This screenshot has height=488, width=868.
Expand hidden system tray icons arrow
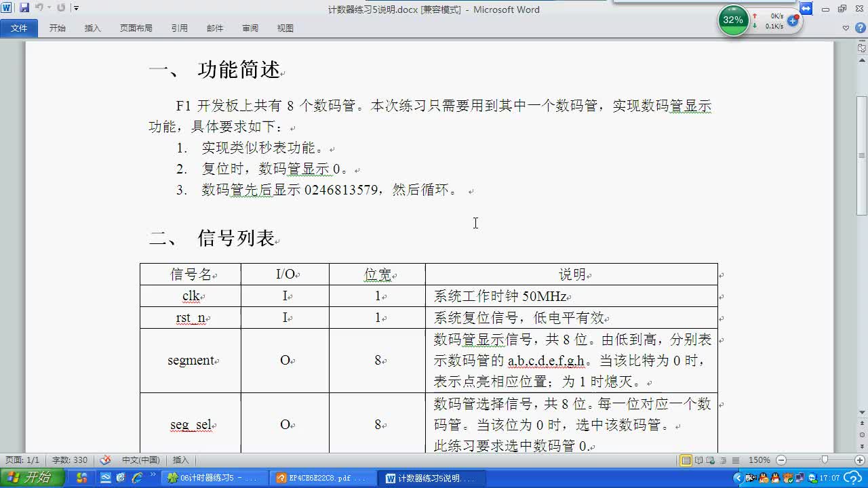tap(738, 478)
